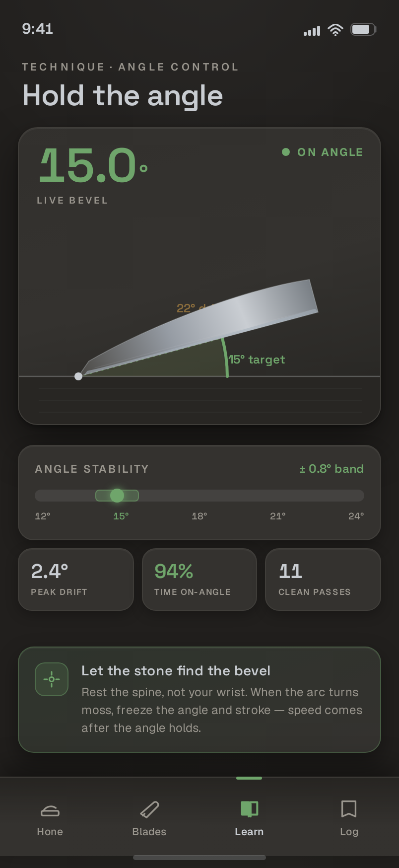Tap the 15.0° live bevel readout
This screenshot has width=399, height=868.
click(x=93, y=164)
